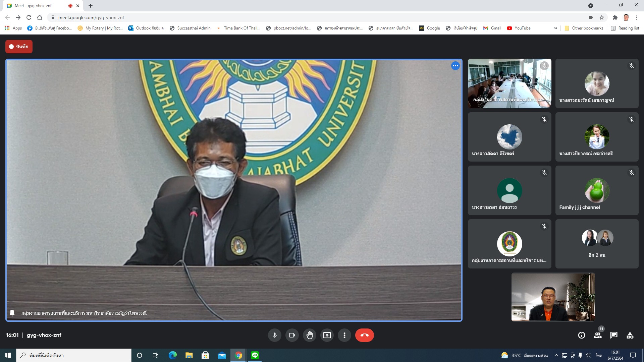Open activities icon

[630, 335]
